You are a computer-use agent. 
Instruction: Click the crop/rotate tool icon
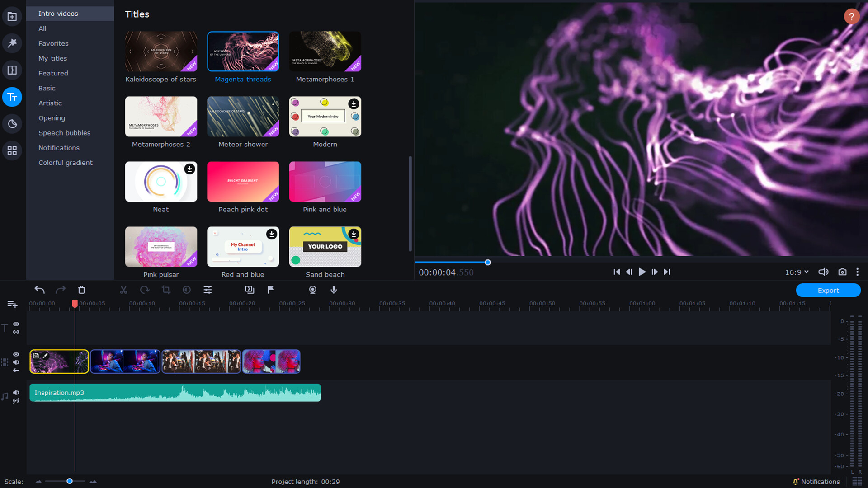(x=166, y=290)
